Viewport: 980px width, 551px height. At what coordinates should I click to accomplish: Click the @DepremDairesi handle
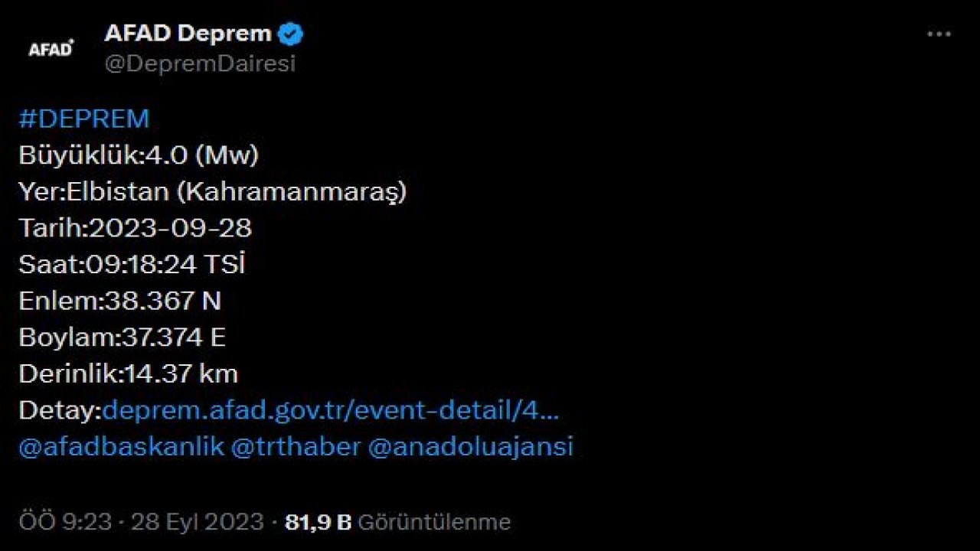tap(200, 64)
